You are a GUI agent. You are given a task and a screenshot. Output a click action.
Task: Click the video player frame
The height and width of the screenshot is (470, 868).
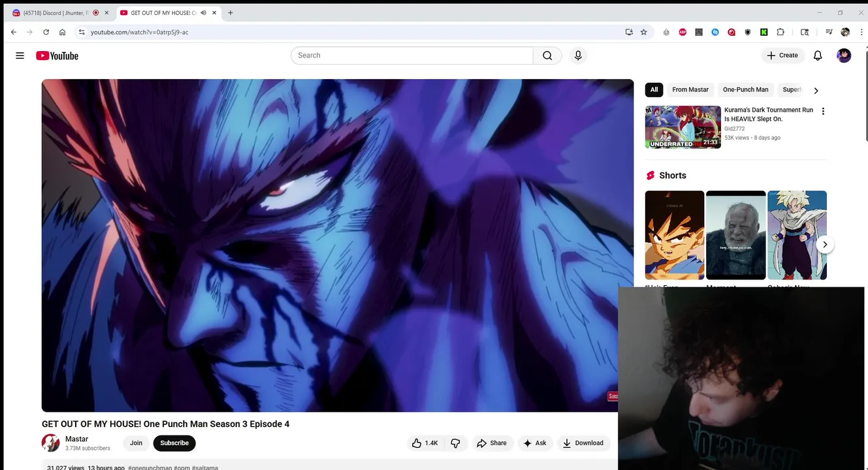[x=338, y=245]
